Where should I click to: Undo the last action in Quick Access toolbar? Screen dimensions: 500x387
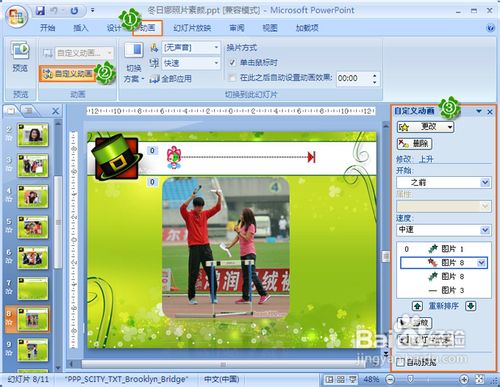tap(55, 11)
